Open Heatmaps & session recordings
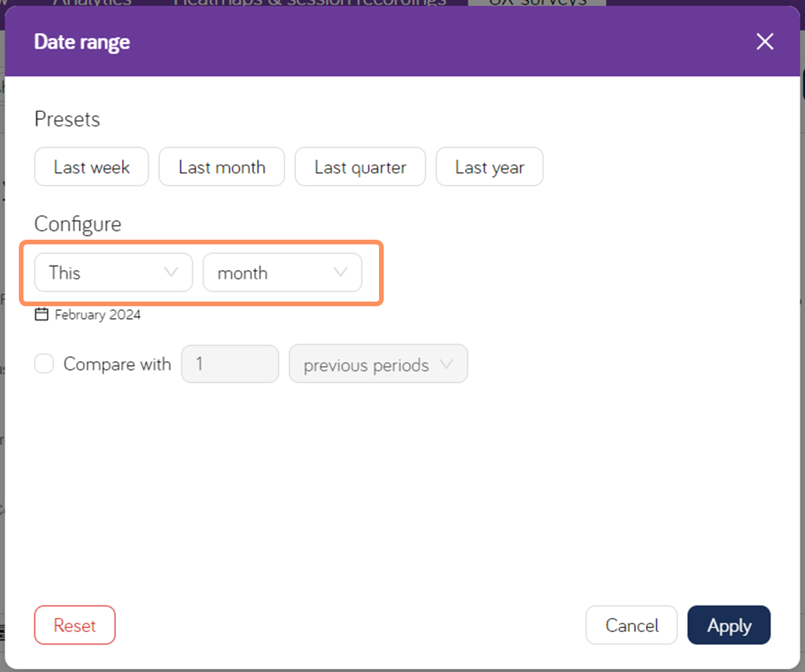This screenshot has width=805, height=672. point(309,4)
